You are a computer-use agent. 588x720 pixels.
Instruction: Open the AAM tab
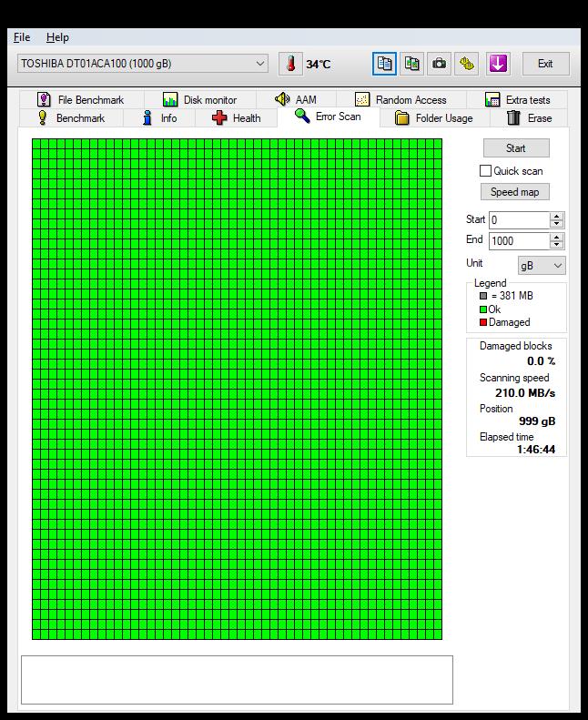pyautogui.click(x=296, y=99)
